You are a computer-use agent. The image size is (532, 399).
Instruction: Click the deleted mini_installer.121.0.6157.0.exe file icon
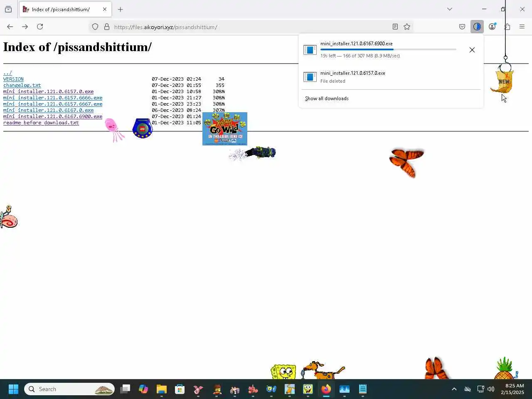[x=310, y=77]
